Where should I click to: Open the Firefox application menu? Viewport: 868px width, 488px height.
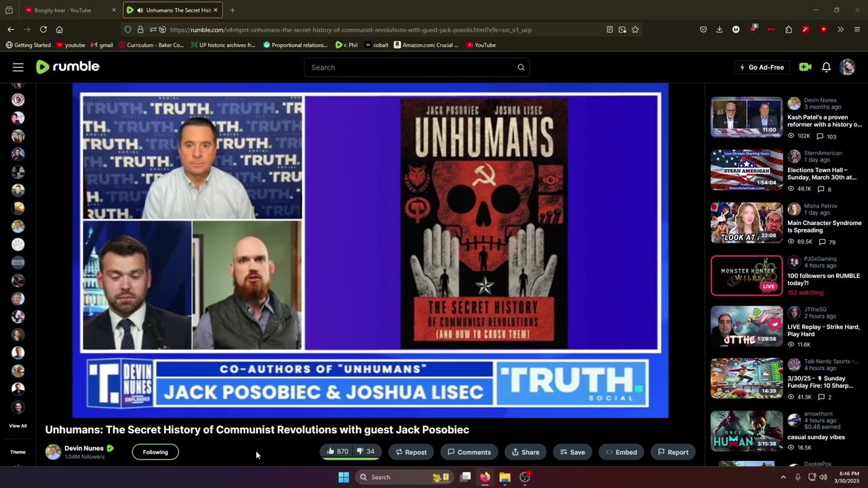coord(857,29)
